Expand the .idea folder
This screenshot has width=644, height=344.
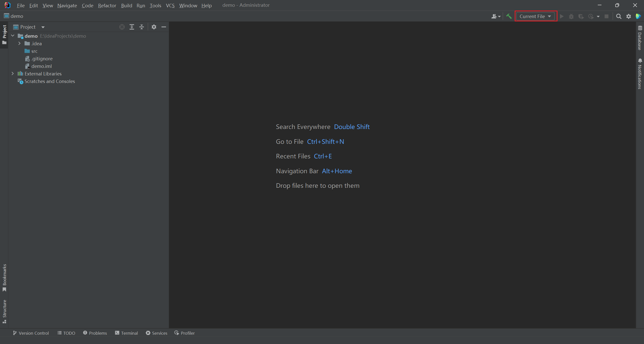coord(19,44)
